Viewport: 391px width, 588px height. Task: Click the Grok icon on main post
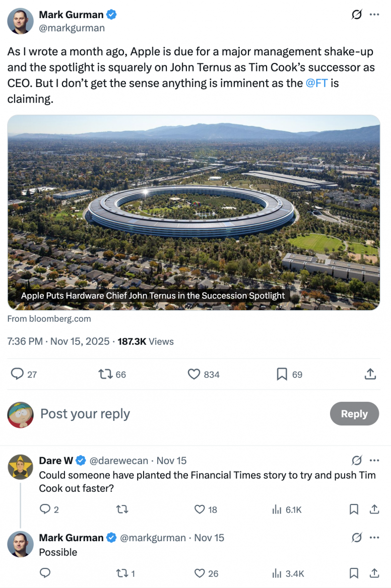[356, 15]
